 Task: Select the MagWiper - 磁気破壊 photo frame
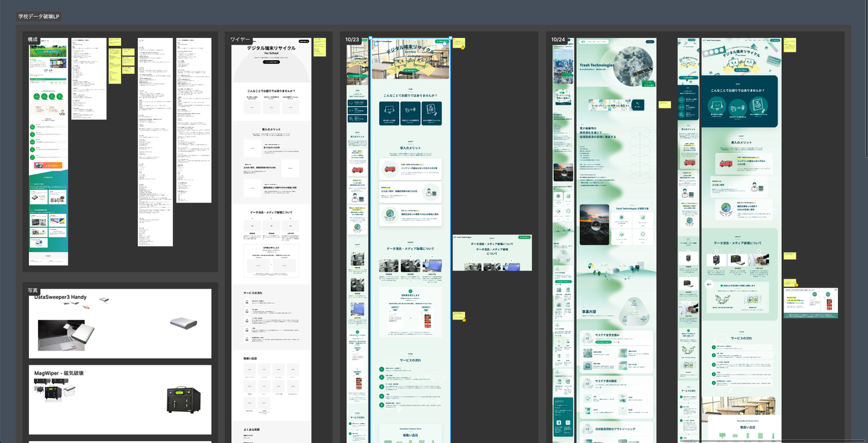click(120, 400)
